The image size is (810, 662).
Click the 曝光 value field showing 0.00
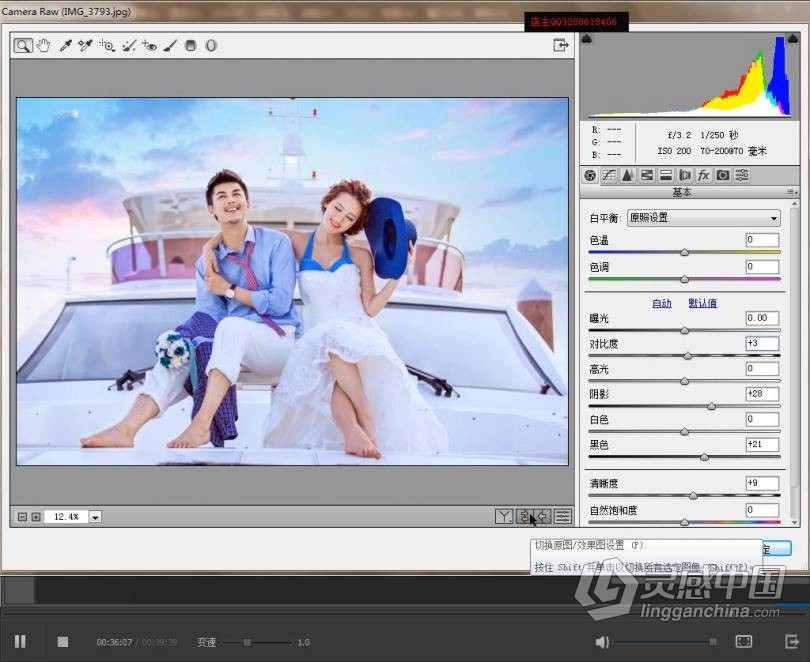(x=762, y=318)
